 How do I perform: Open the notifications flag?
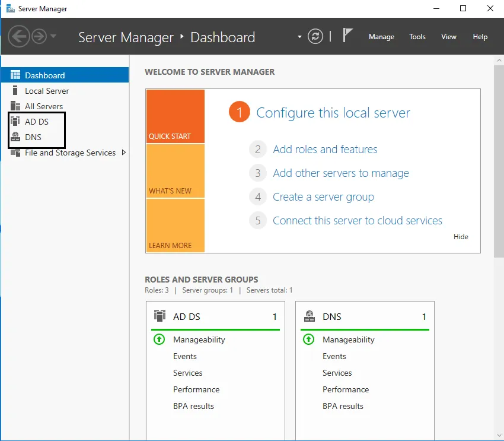347,35
